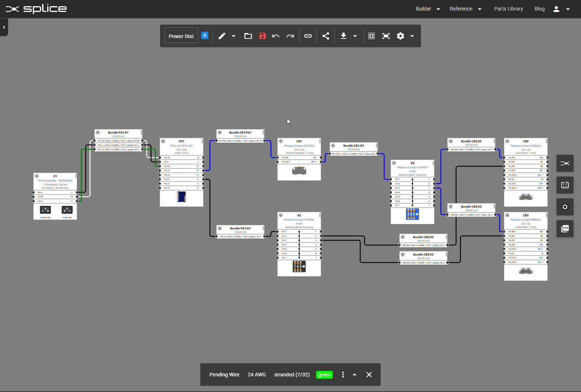Viewport: 581px width, 392px height.
Task: Select the Edit pencil tool
Action: (x=222, y=36)
